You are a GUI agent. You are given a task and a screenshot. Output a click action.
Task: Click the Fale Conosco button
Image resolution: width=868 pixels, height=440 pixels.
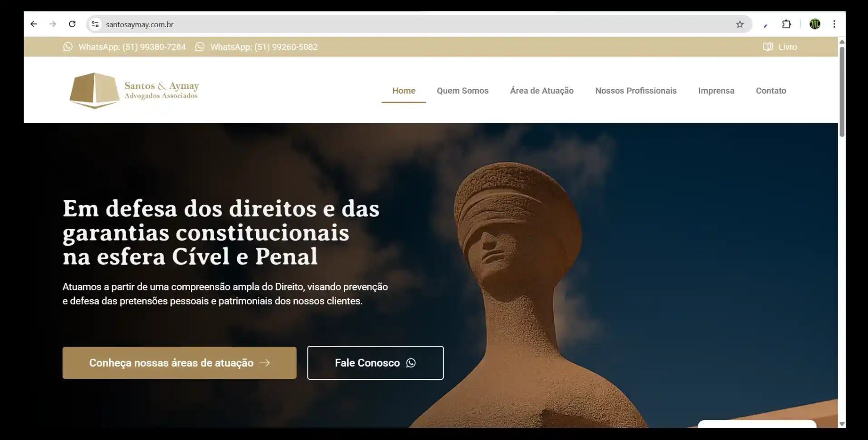[375, 363]
